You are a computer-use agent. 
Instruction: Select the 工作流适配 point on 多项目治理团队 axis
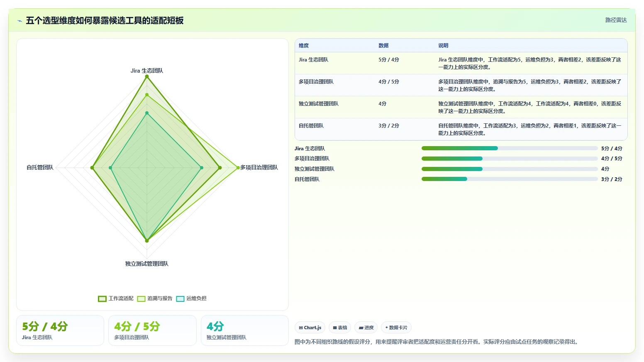220,168
